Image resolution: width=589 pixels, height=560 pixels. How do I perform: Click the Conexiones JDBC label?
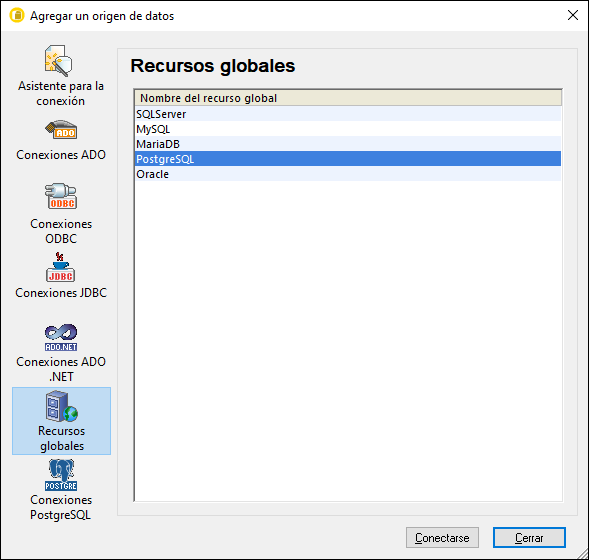point(61,293)
